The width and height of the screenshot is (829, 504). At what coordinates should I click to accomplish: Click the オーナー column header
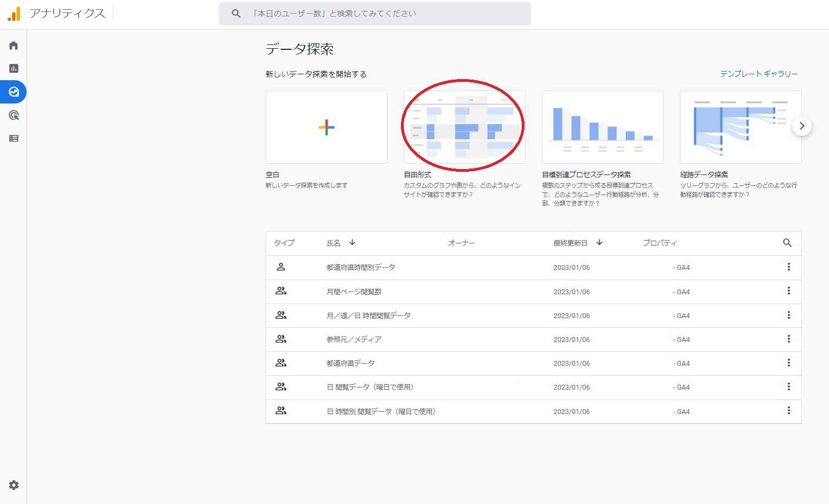pos(462,243)
